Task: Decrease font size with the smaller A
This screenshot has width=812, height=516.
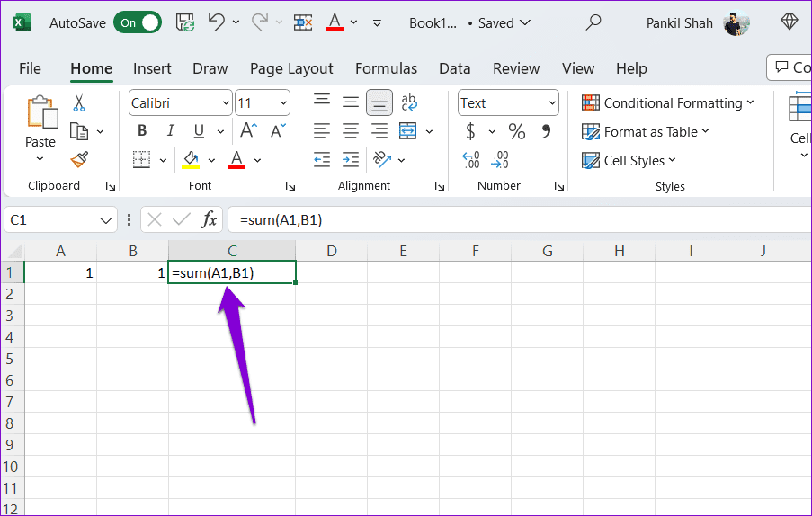Action: [278, 131]
